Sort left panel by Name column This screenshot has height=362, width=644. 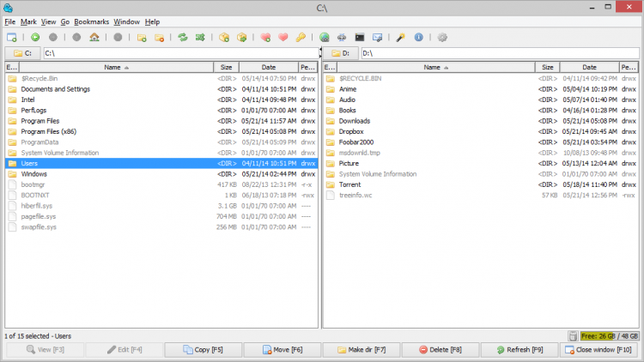[x=116, y=67]
